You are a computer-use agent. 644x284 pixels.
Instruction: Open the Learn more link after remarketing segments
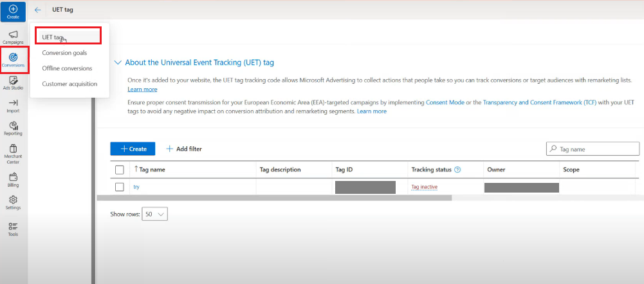372,111
